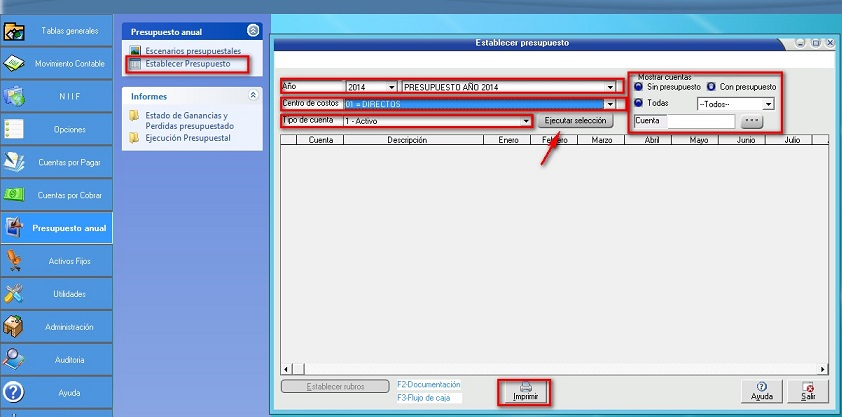Open the Activos Fijos icon
The width and height of the screenshot is (842, 417).
15,261
